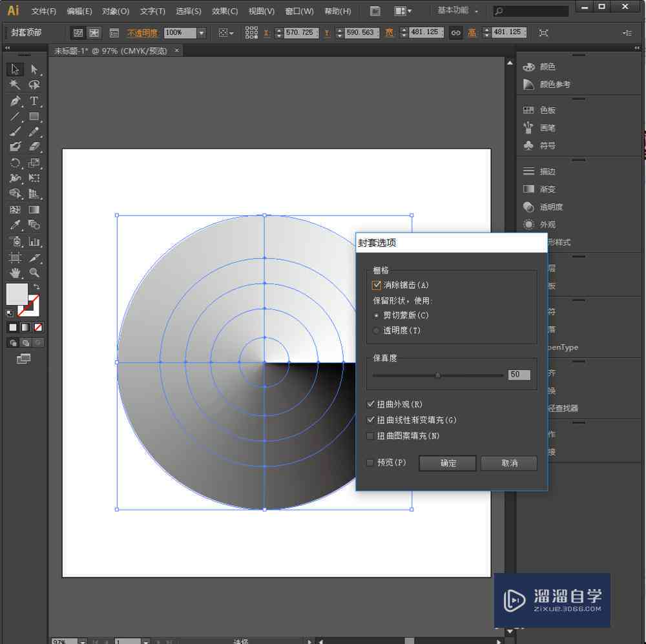Select the Type tool

[x=34, y=101]
